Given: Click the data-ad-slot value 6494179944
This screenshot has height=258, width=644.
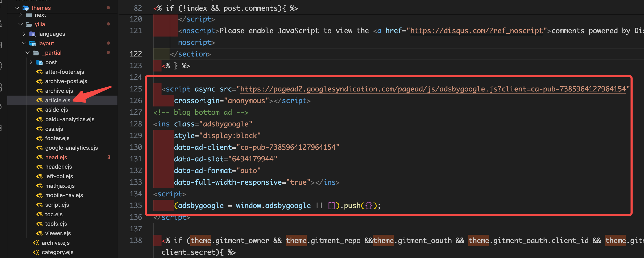Looking at the screenshot, I should [x=253, y=159].
